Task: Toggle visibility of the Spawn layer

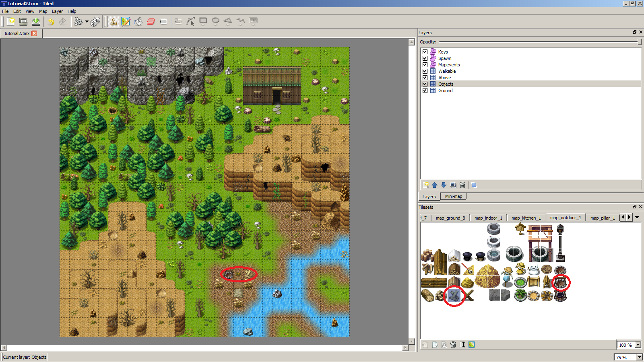Action: tap(425, 58)
